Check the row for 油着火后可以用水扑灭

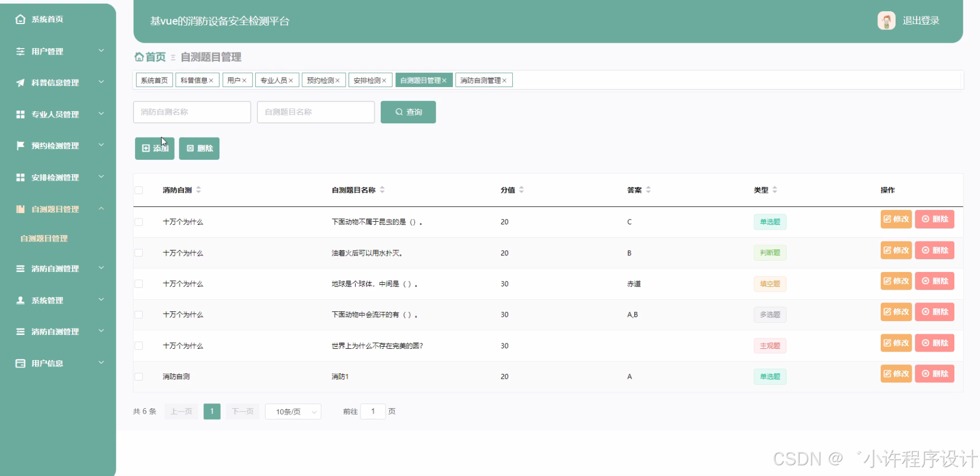(139, 253)
